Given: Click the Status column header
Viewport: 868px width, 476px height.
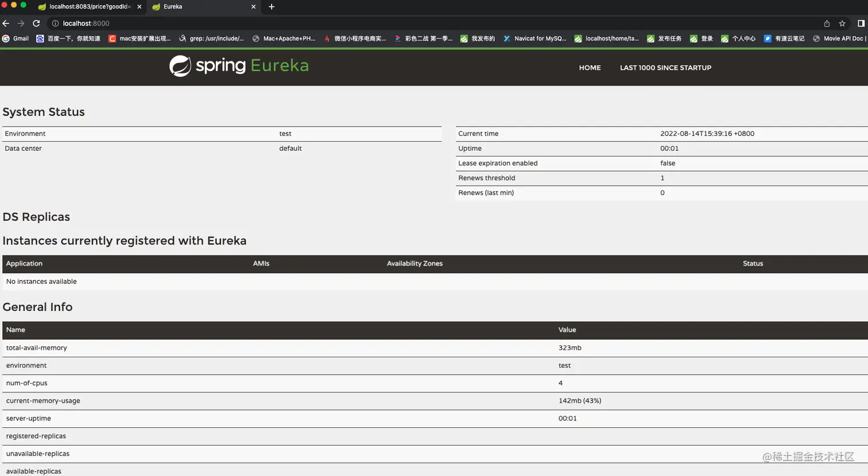Looking at the screenshot, I should pyautogui.click(x=753, y=264).
